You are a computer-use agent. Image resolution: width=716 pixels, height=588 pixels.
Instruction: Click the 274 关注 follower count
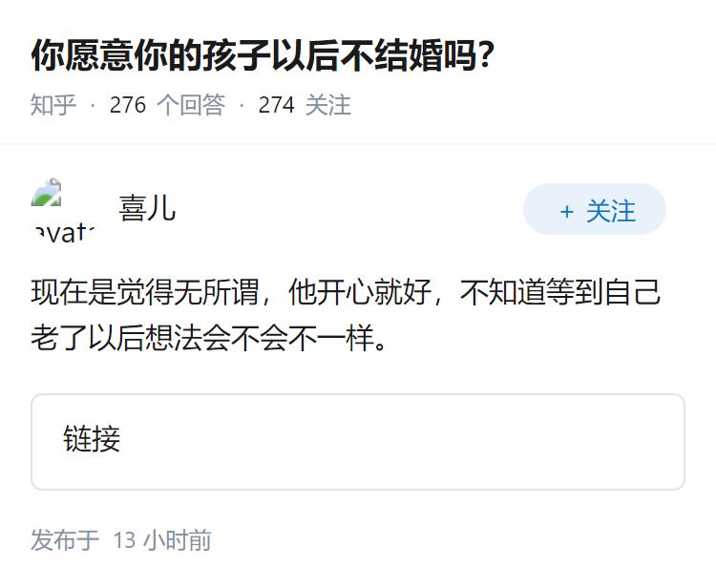click(x=305, y=105)
